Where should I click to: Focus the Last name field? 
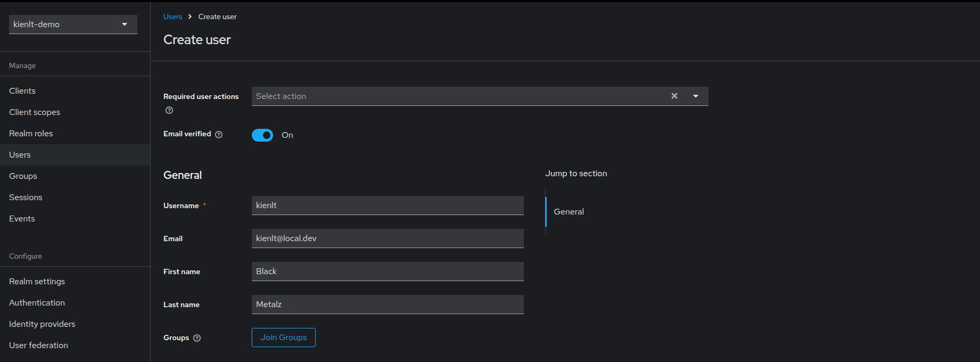(x=388, y=305)
